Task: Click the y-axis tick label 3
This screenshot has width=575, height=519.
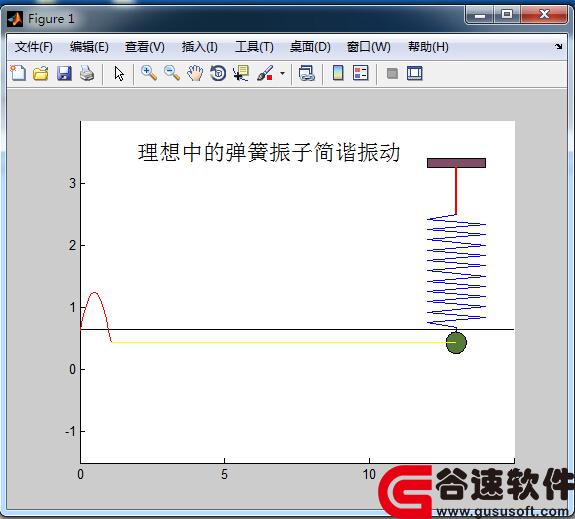Action: click(73, 183)
